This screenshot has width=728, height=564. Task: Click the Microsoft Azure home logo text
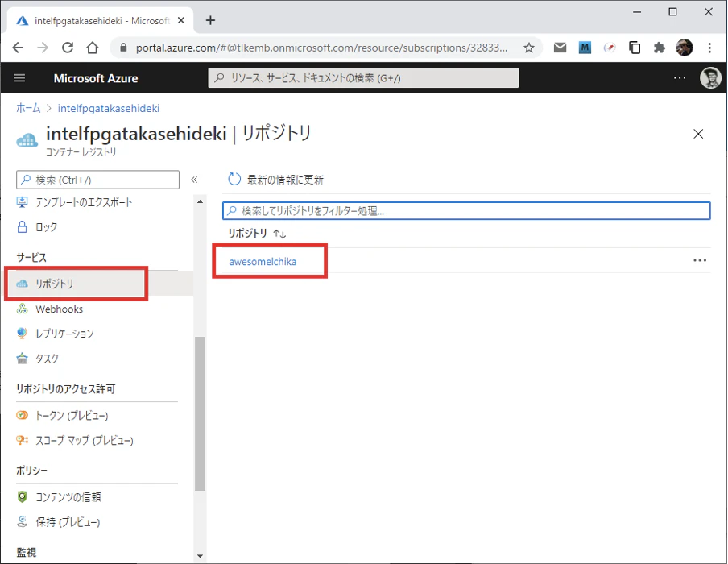click(96, 78)
